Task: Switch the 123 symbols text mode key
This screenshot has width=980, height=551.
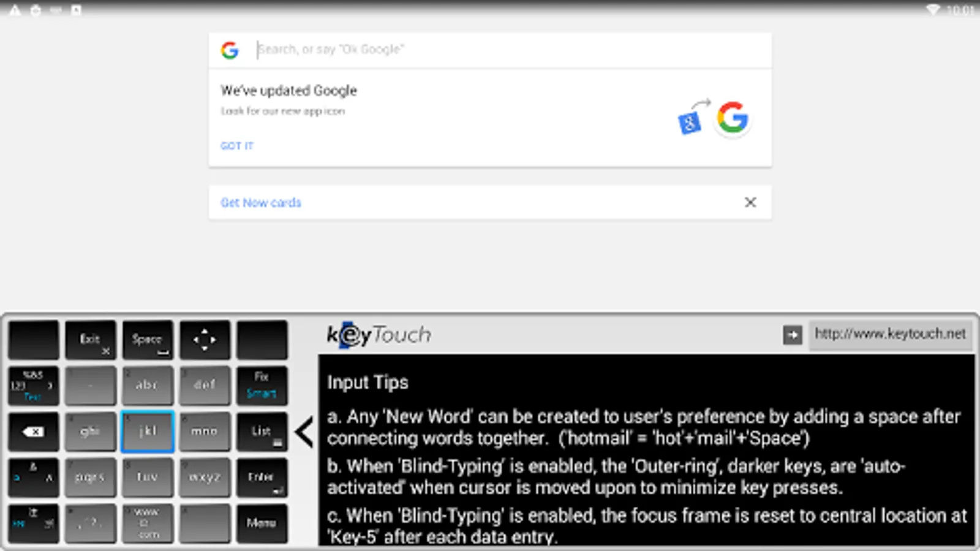Action: click(x=34, y=386)
